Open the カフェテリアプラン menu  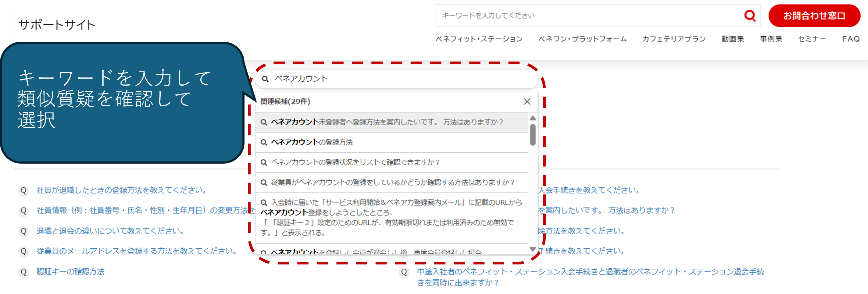pyautogui.click(x=674, y=39)
